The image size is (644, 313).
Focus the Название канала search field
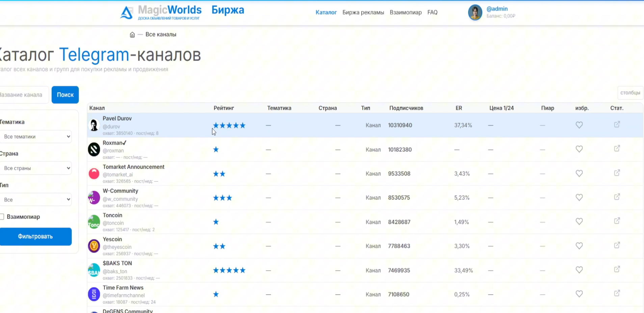coord(24,95)
